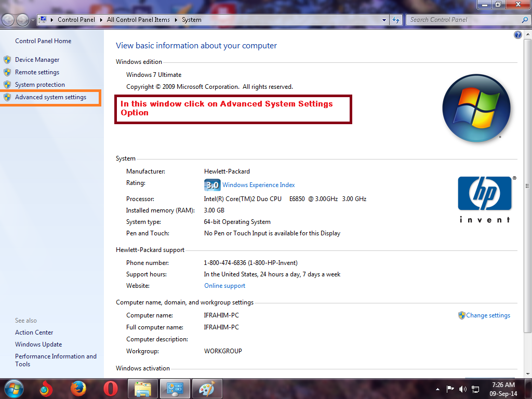The height and width of the screenshot is (399, 532).
Task: Click the computer icon in address bar
Action: pyautogui.click(x=43, y=20)
